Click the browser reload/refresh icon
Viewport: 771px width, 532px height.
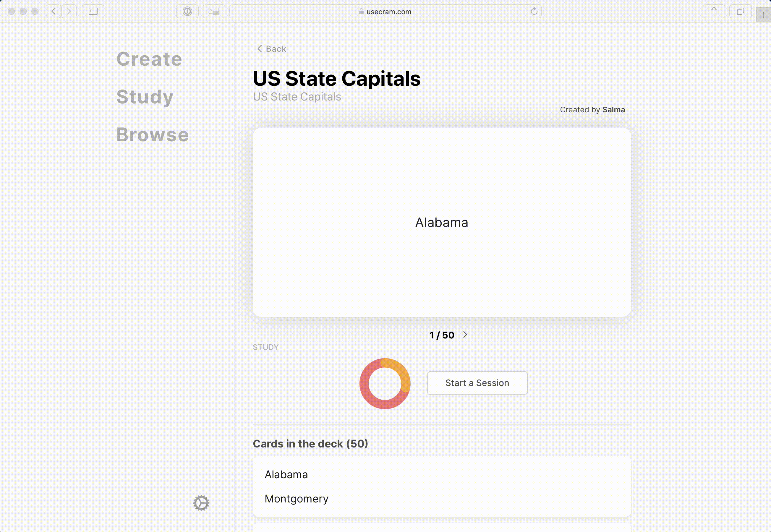[x=534, y=12]
